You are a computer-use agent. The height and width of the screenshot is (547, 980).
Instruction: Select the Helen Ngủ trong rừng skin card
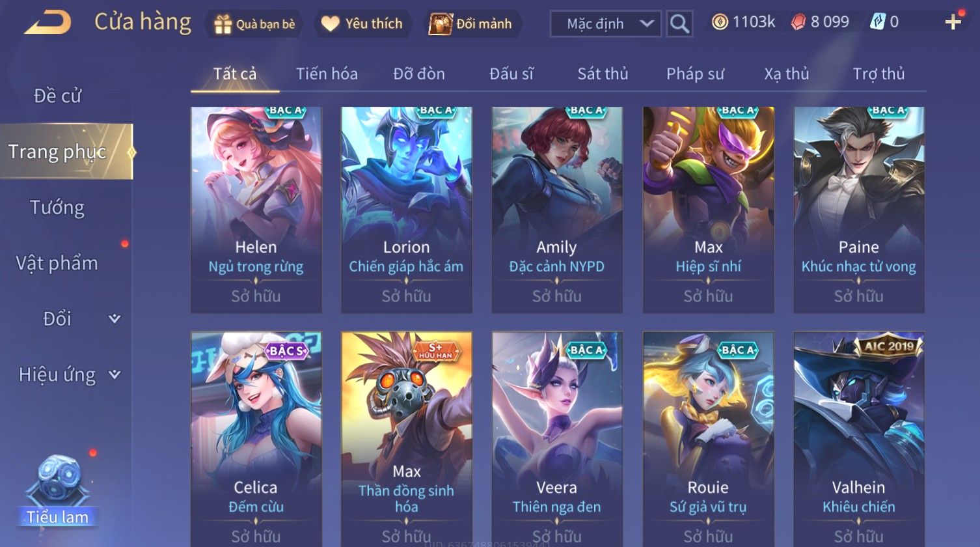click(x=256, y=210)
